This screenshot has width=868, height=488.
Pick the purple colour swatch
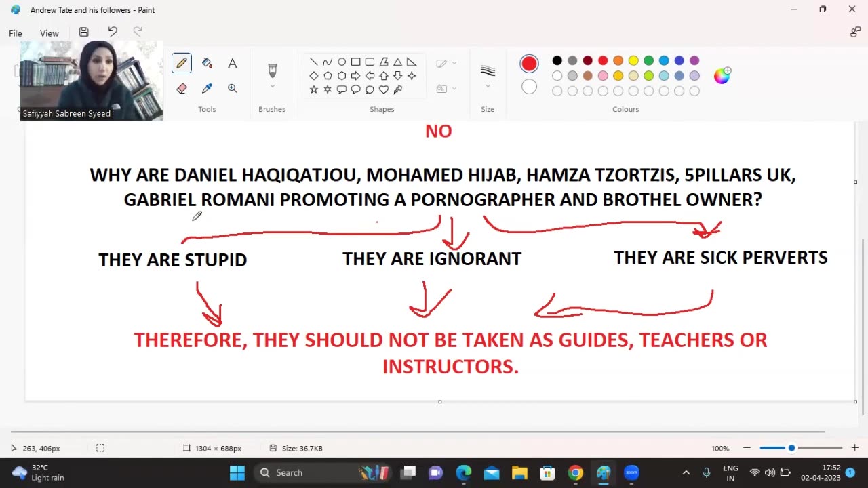click(694, 61)
